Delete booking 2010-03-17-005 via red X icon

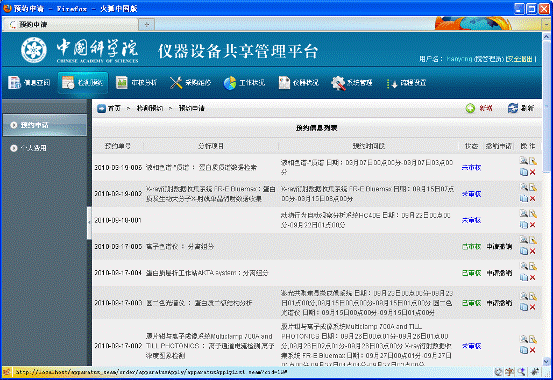pos(533,251)
